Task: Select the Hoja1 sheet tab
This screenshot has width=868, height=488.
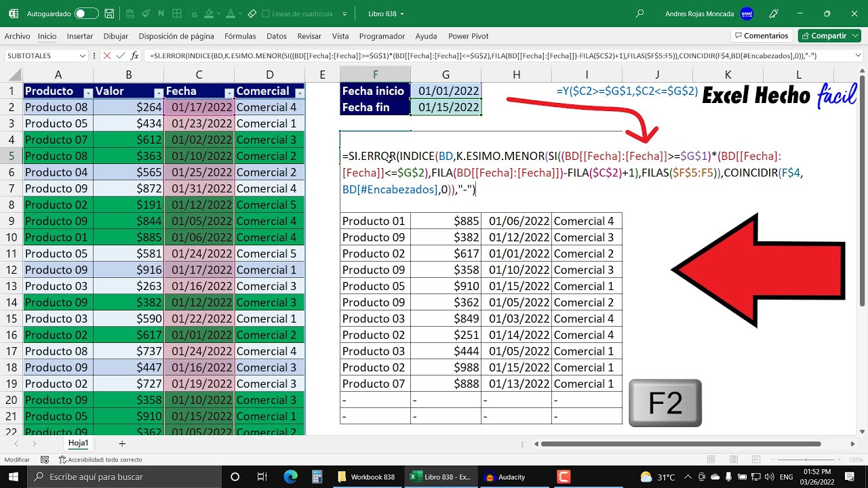Action: (x=79, y=443)
